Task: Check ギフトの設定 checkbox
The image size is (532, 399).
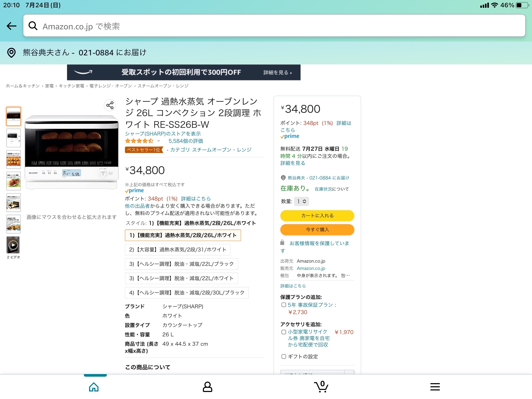Action: (284, 357)
